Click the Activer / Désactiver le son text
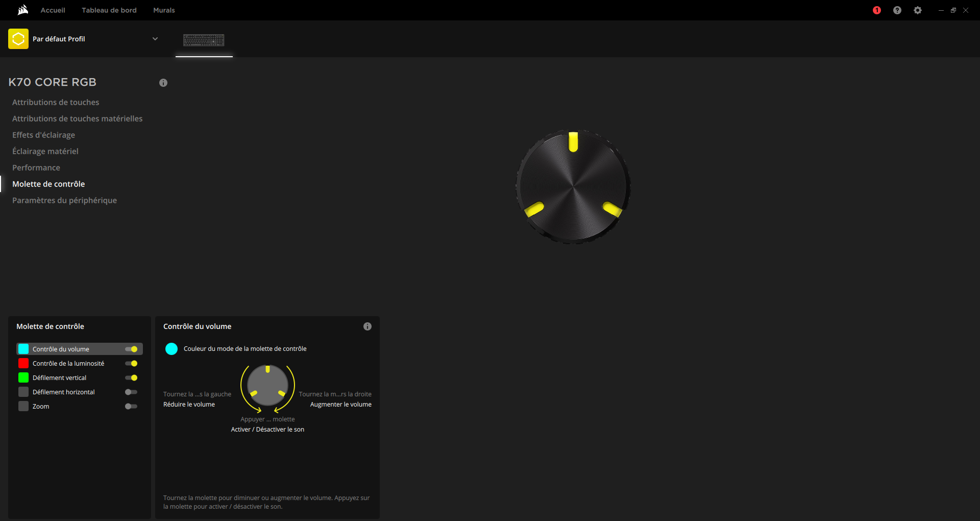Image resolution: width=980 pixels, height=521 pixels. (267, 430)
